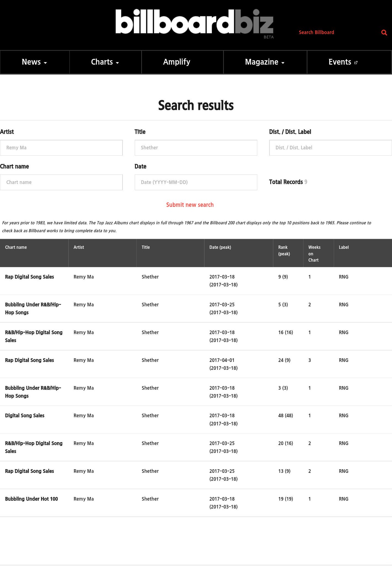The height and width of the screenshot is (566, 392).
Task: Click the Total Records count text
Action: point(288,182)
